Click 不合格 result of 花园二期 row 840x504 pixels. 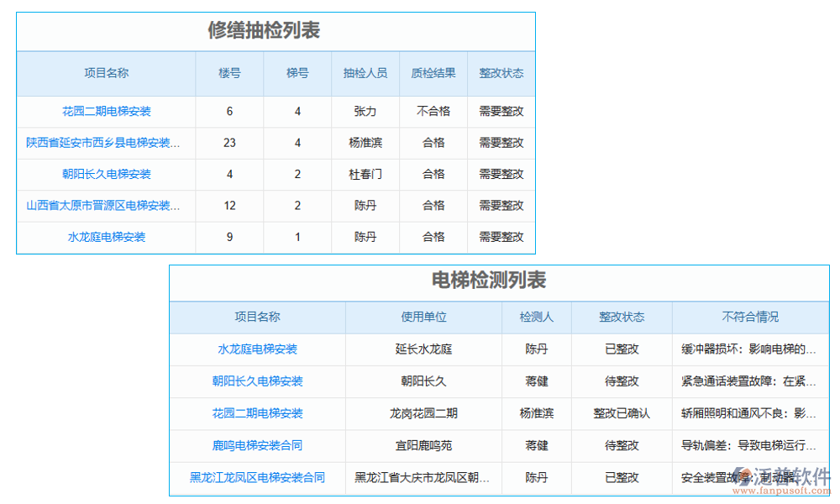[433, 111]
